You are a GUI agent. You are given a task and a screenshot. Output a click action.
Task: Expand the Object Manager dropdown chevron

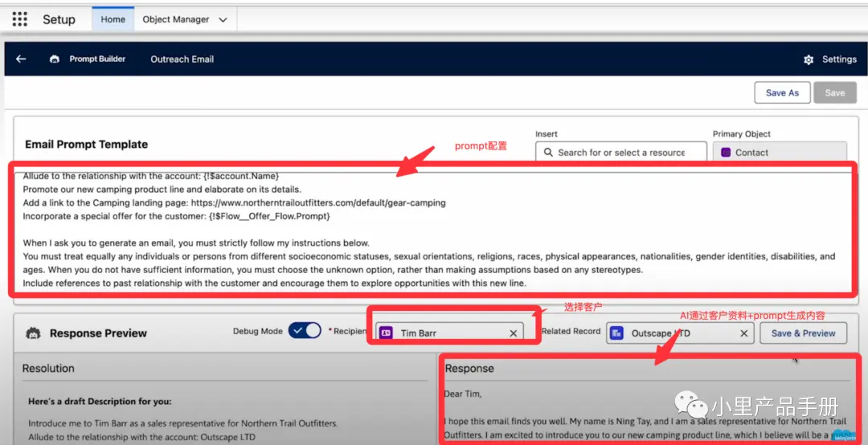223,19
